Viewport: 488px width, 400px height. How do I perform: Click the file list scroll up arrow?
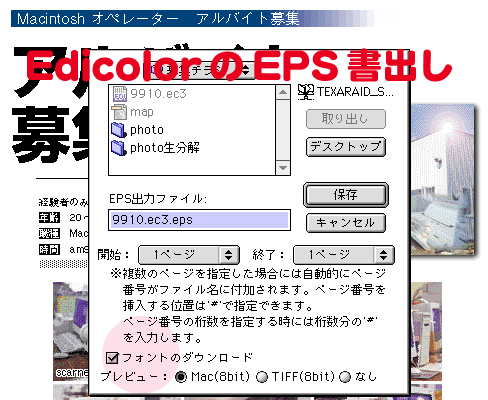(x=283, y=92)
